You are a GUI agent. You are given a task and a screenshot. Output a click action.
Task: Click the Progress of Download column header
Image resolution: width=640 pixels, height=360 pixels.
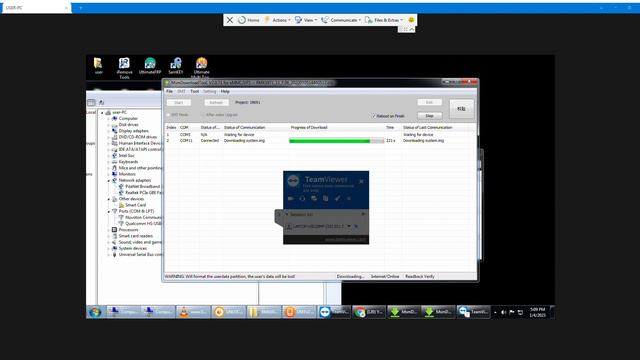(x=309, y=127)
